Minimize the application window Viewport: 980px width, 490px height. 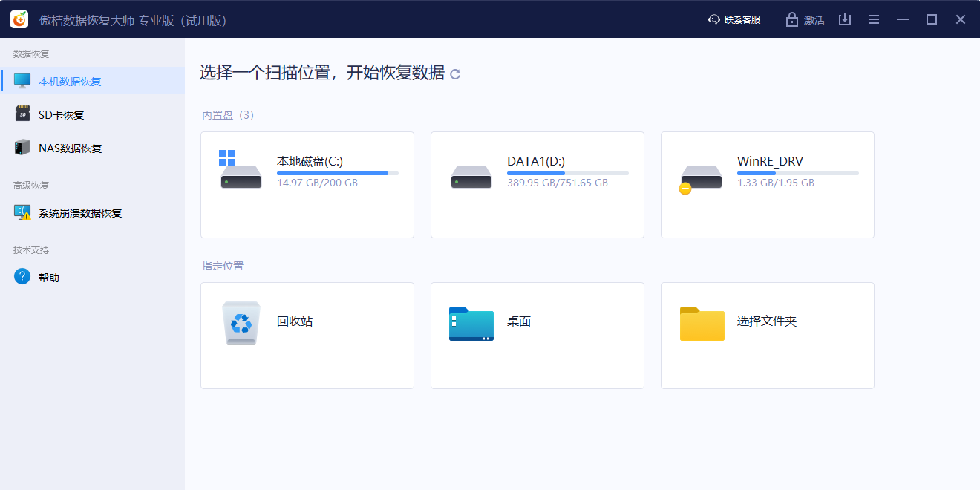coord(903,19)
